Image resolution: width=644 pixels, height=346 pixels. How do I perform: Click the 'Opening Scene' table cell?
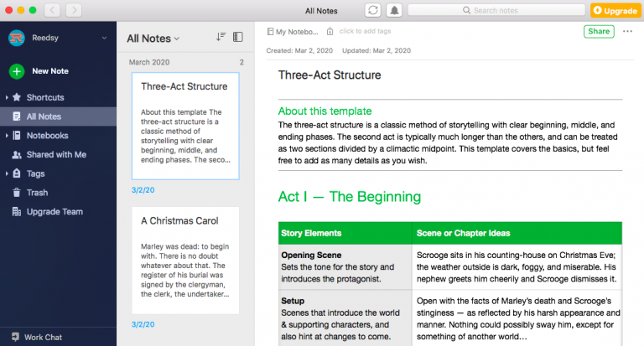[x=345, y=266]
